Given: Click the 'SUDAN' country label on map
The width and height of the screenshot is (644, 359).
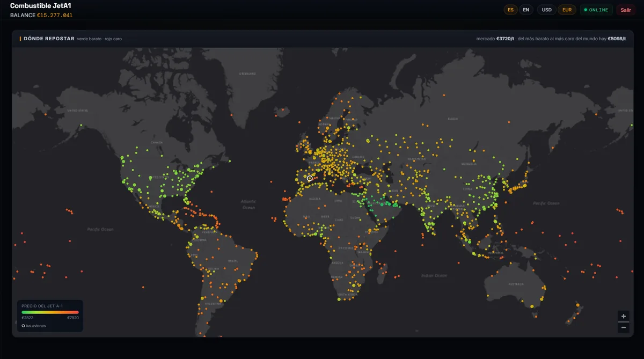Looking at the screenshot, I should (355, 218).
